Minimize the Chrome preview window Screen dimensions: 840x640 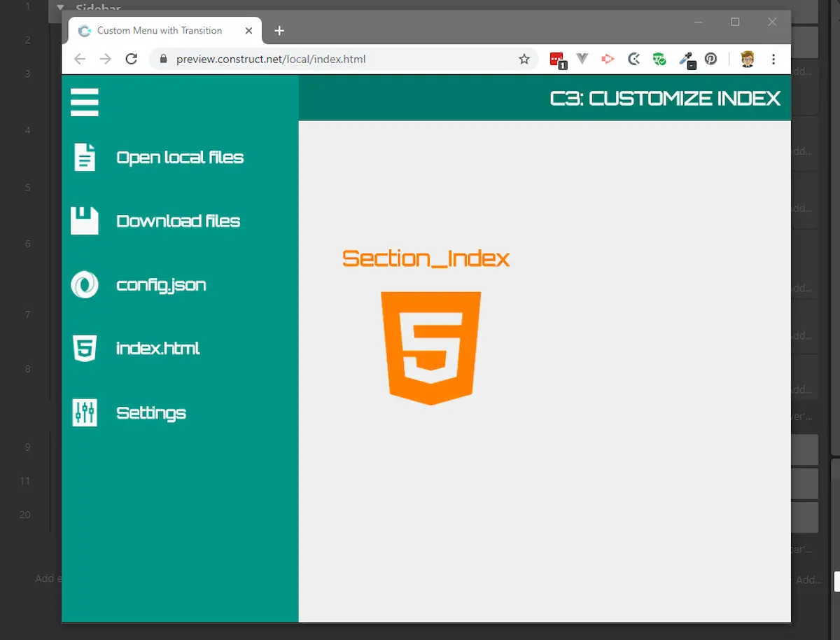coord(698,22)
